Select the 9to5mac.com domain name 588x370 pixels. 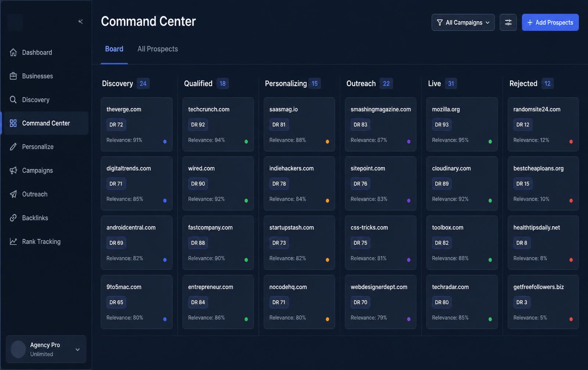(124, 287)
